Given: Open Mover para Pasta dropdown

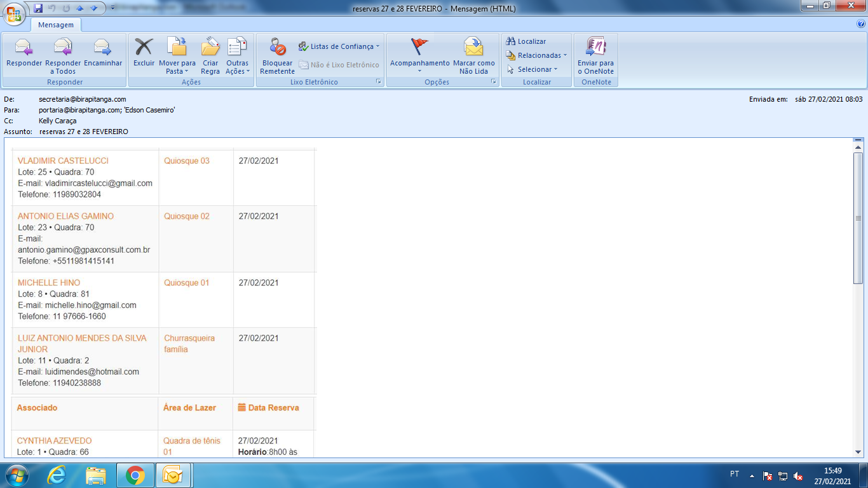Looking at the screenshot, I should pyautogui.click(x=177, y=67).
